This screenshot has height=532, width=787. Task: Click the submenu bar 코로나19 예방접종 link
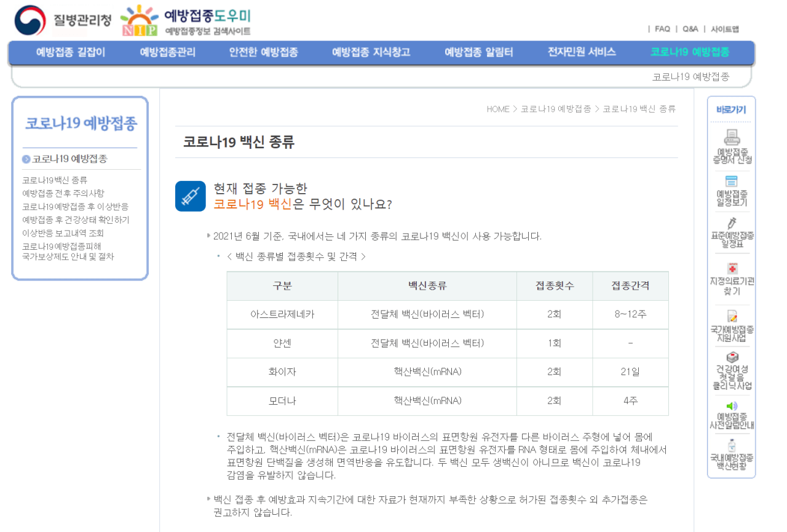690,77
